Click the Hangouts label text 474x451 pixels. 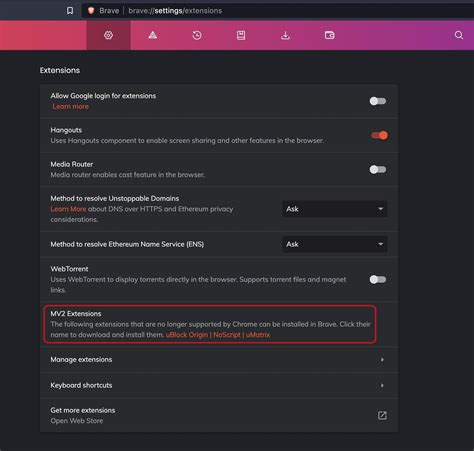point(66,130)
